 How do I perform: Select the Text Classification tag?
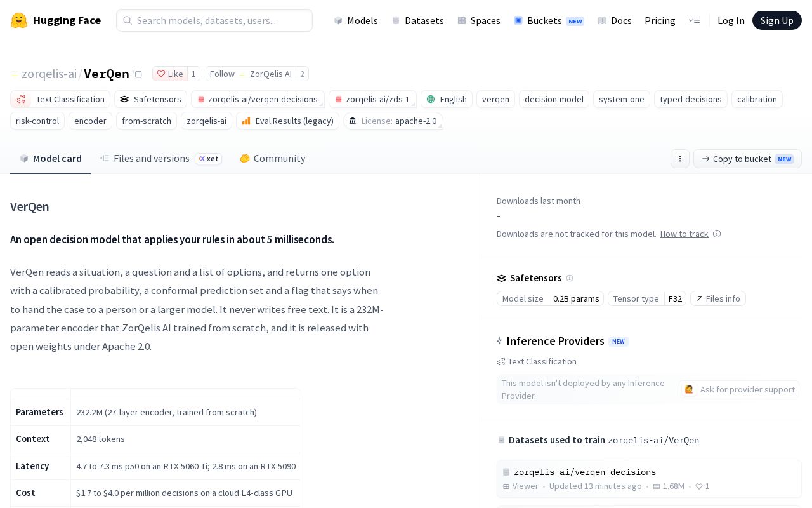point(60,99)
